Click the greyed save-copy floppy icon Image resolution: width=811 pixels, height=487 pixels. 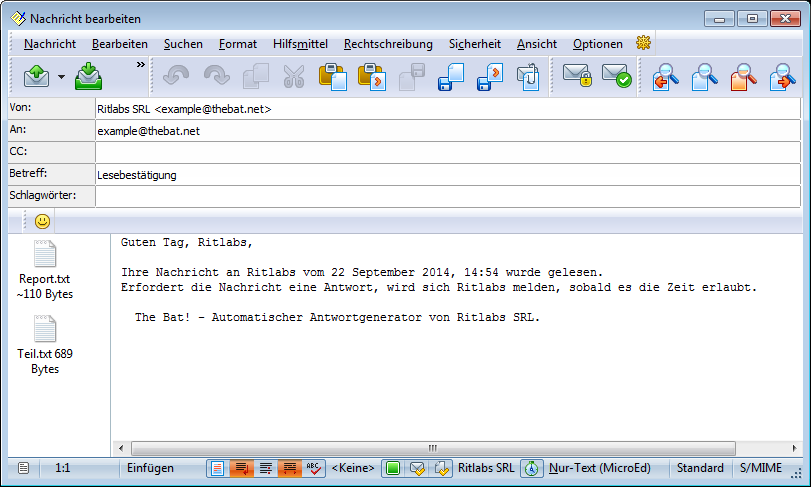[412, 77]
